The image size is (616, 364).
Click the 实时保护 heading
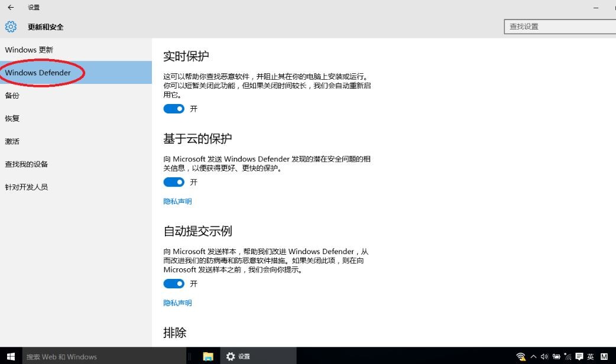point(186,56)
